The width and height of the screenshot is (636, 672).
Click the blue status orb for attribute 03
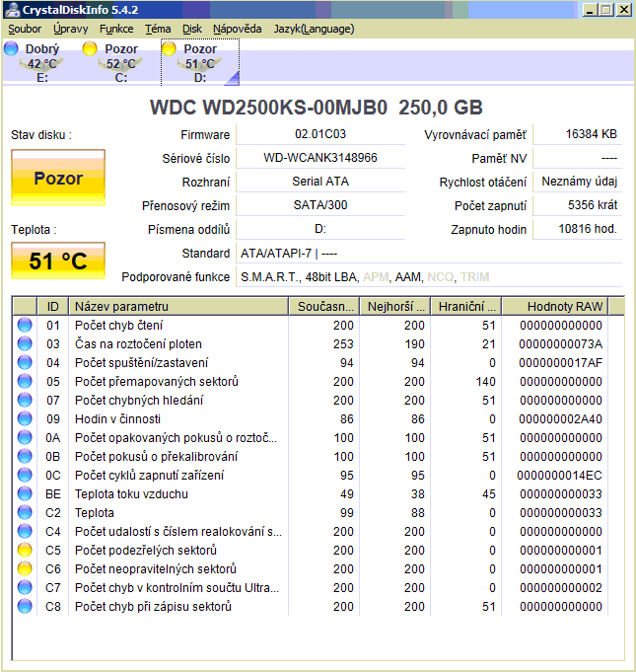point(25,343)
